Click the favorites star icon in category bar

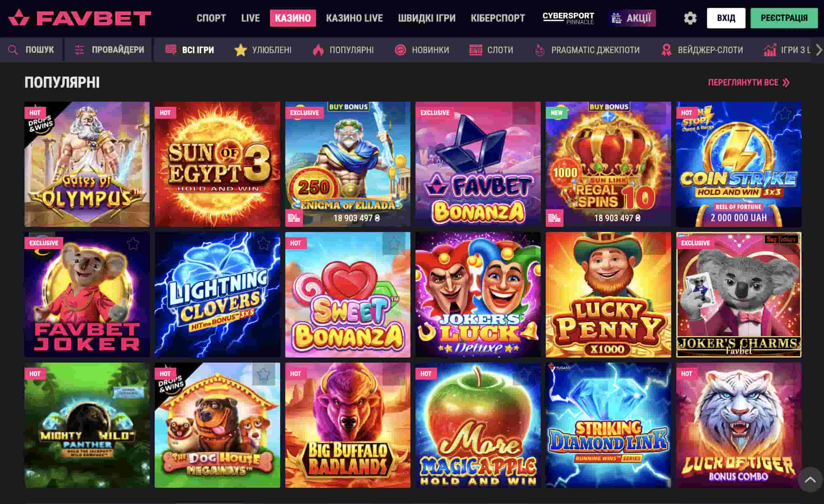240,50
